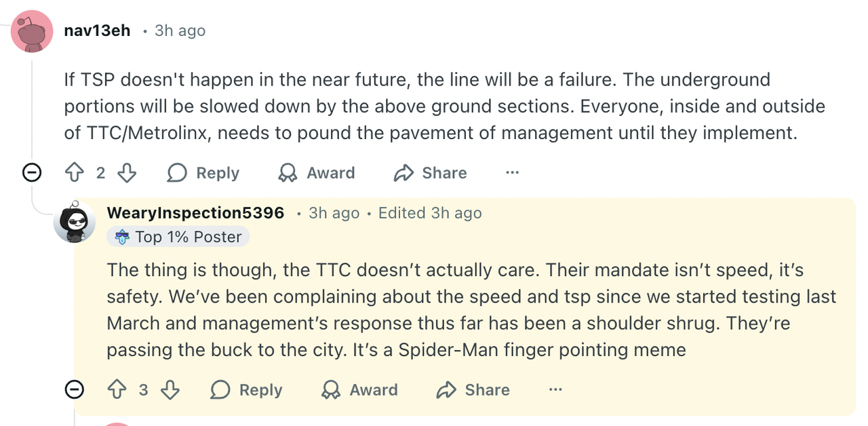
Task: Click nav13eh's avatar image
Action: pos(32,31)
